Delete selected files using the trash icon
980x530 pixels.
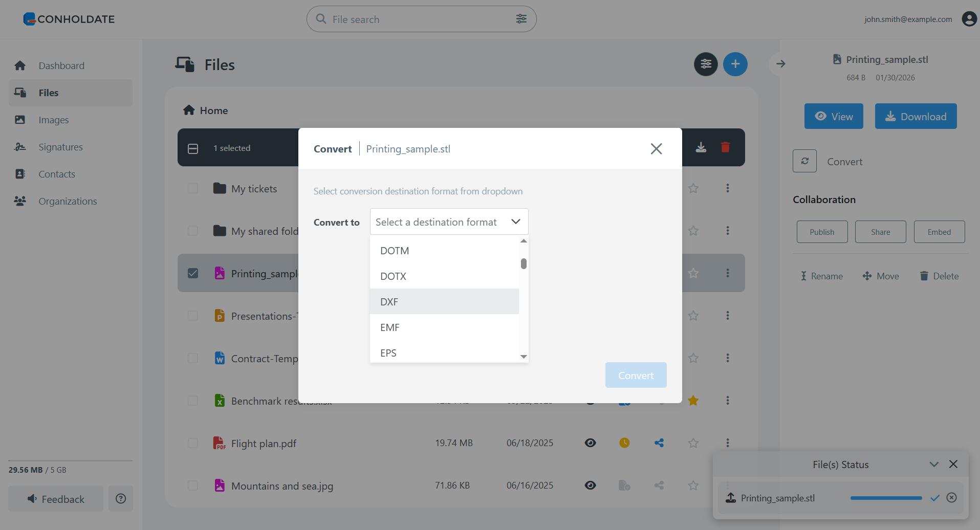coord(725,147)
